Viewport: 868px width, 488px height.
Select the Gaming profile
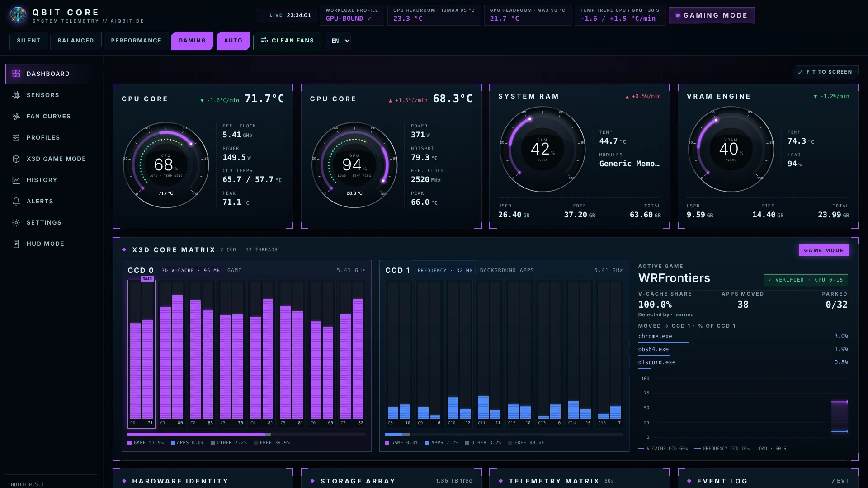pyautogui.click(x=192, y=41)
